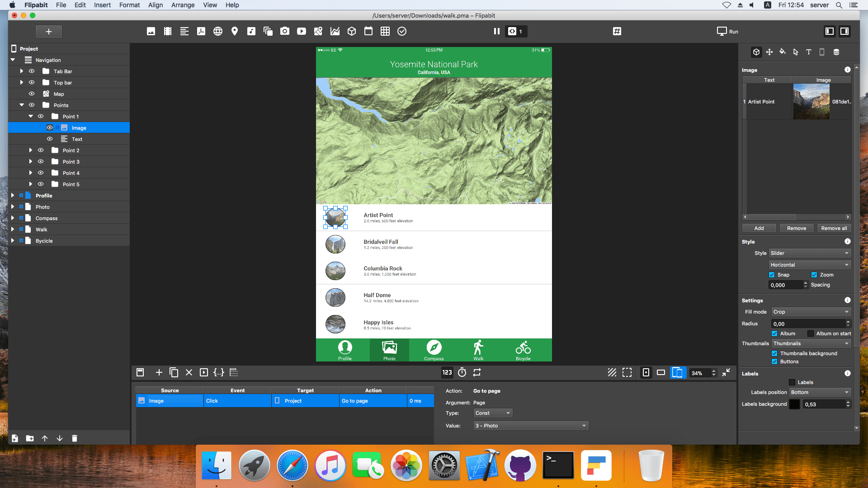
Task: Click the Labels background color swatch
Action: tap(794, 404)
